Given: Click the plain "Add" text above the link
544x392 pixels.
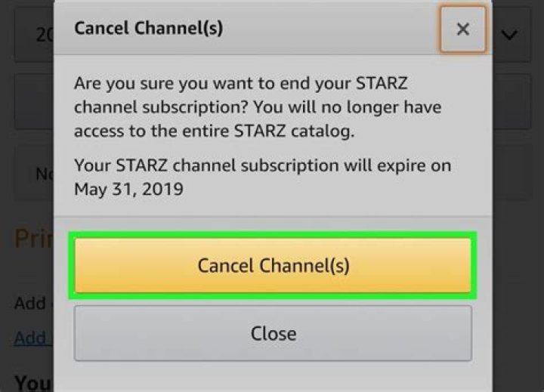Looking at the screenshot, I should (30, 304).
